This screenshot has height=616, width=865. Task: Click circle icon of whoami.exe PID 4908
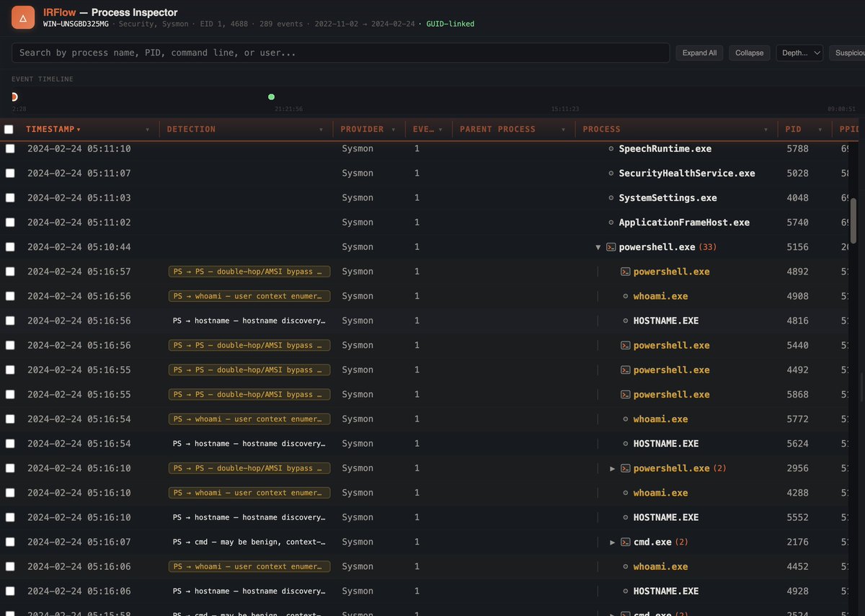626,296
